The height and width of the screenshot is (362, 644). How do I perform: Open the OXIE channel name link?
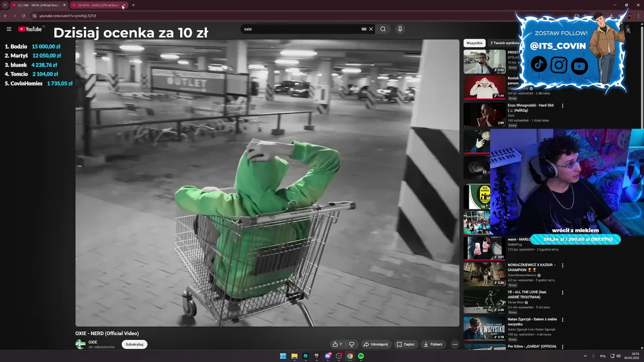tap(93, 342)
